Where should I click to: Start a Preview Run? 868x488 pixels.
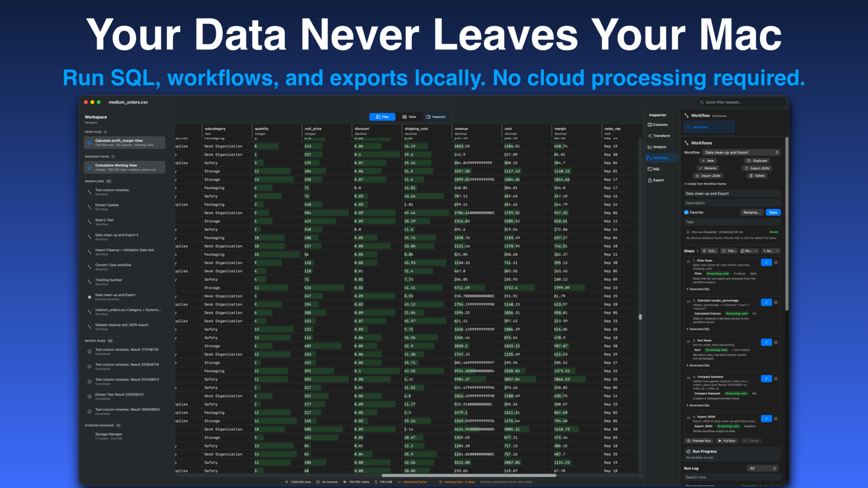click(x=699, y=441)
